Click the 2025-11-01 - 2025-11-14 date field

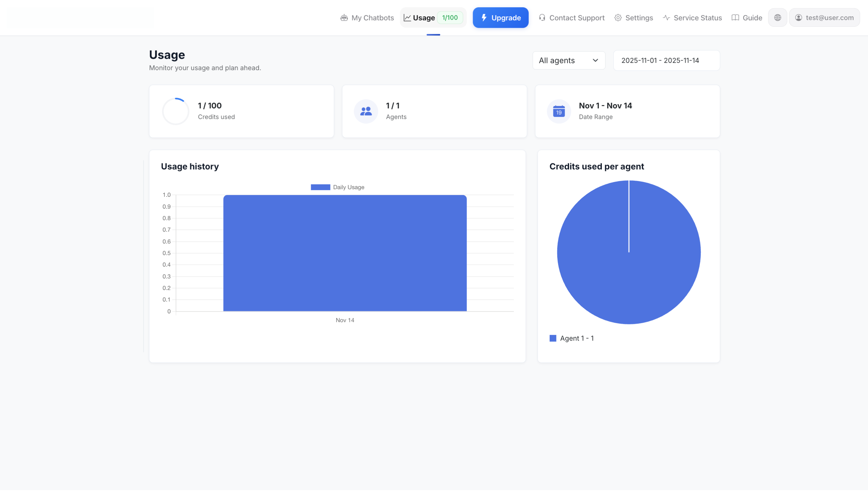pyautogui.click(x=666, y=60)
